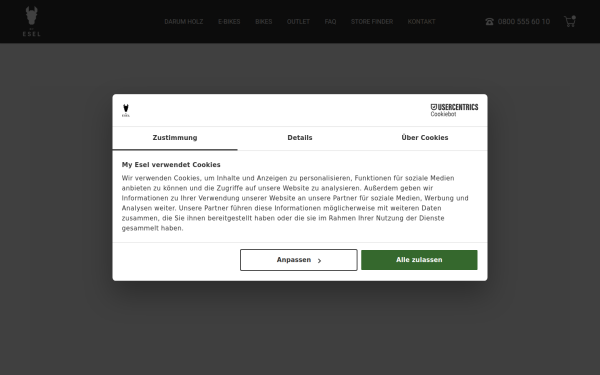Open the STORE FINDER page
Image resolution: width=600 pixels, height=375 pixels.
pyautogui.click(x=372, y=22)
